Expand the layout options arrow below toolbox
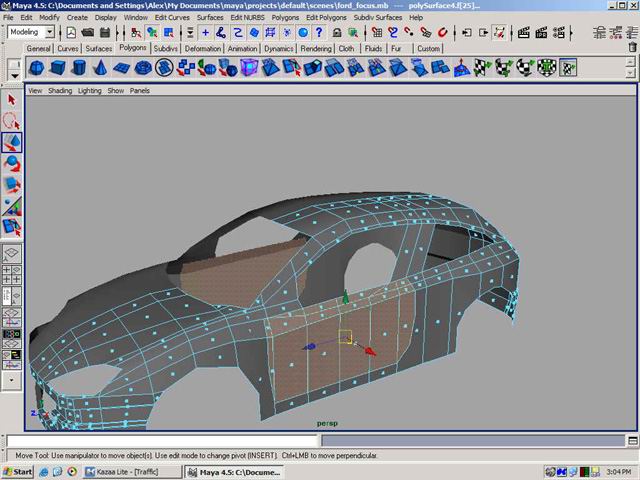Screen dimensions: 640x480 [12, 380]
